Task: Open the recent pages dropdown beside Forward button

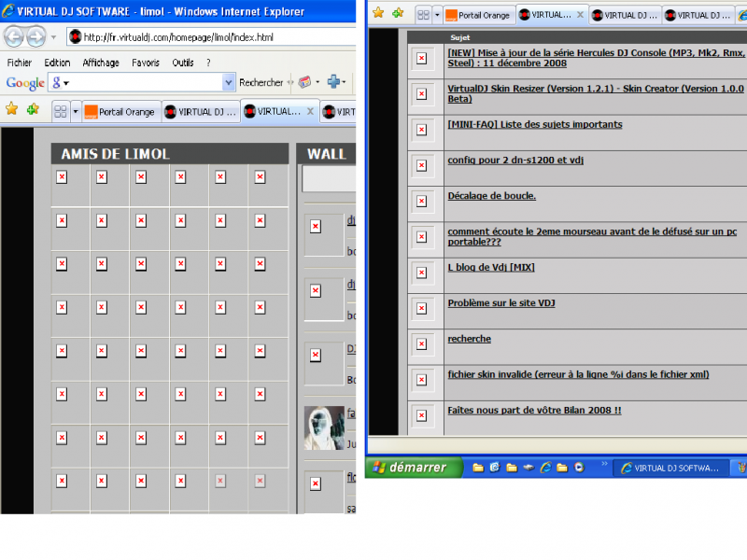Action: tap(54, 37)
